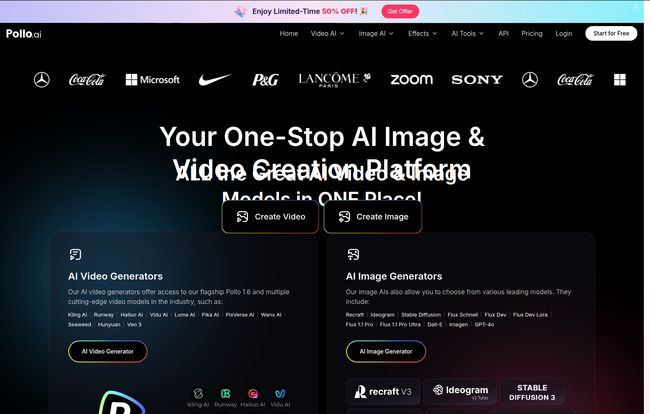Click the Kling AI text link
The width and height of the screenshot is (650, 414).
[x=78, y=315]
